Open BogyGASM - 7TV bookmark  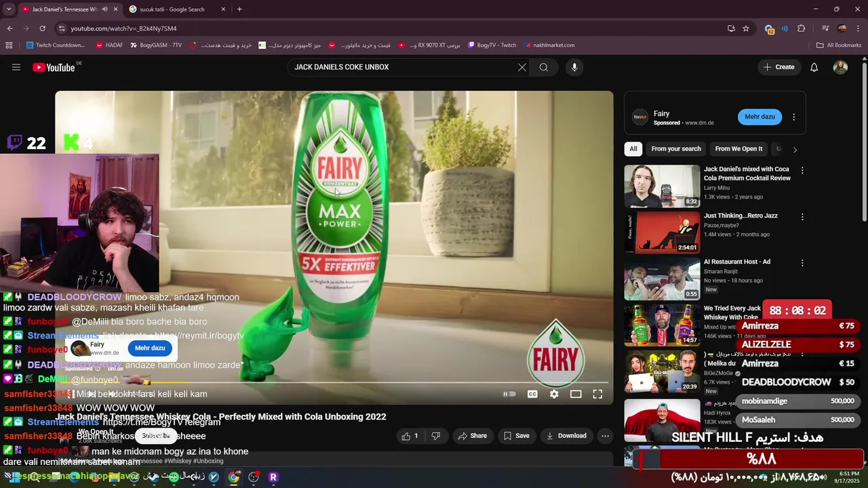[155, 45]
